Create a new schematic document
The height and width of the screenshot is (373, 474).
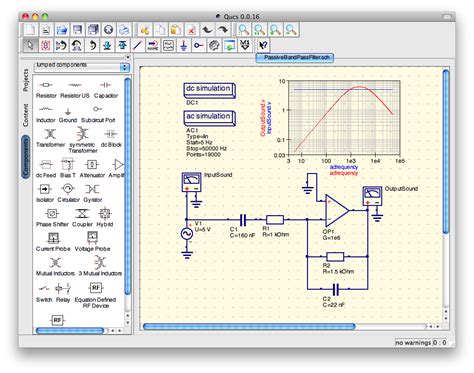pos(30,30)
